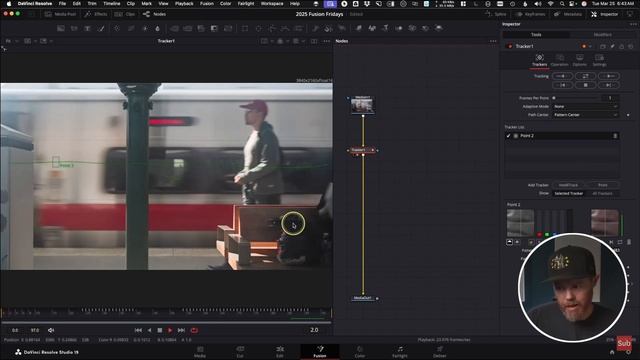The image size is (640, 360).
Task: Add a Text+ node from toolbar
Action: (87, 28)
